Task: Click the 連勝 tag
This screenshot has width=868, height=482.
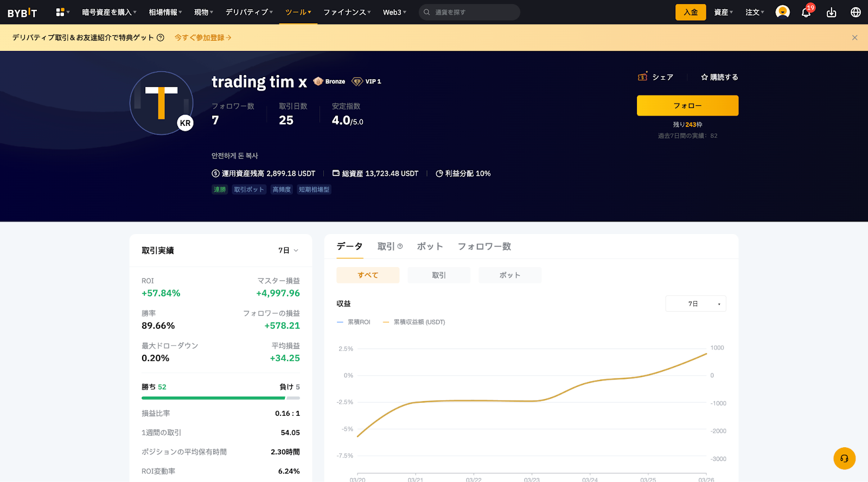Action: [x=220, y=189]
